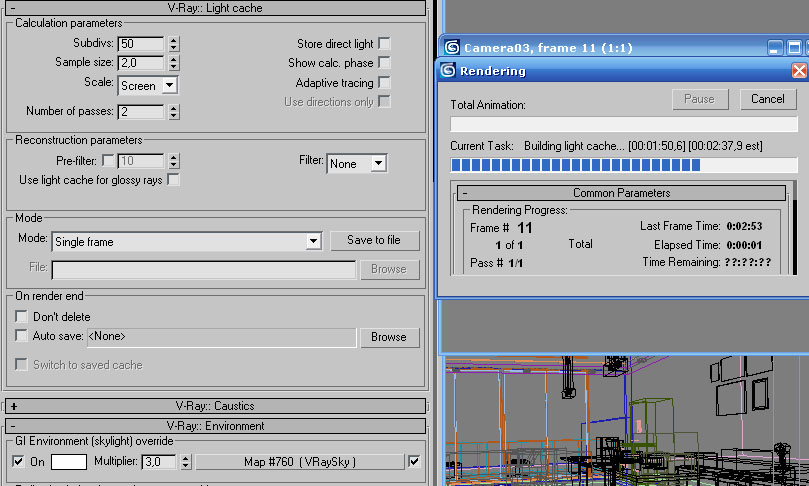Click the Rendering dialog app icon
This screenshot has height=486, width=809.
448,70
